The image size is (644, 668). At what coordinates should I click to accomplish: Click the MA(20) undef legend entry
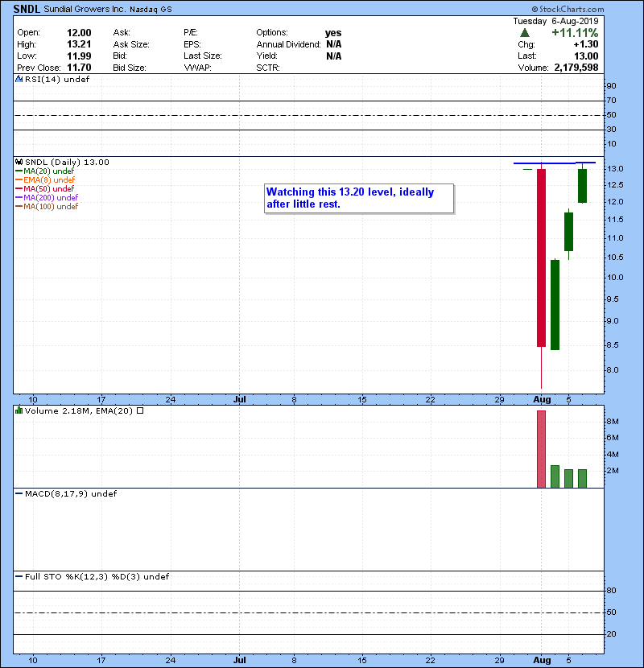(45, 171)
